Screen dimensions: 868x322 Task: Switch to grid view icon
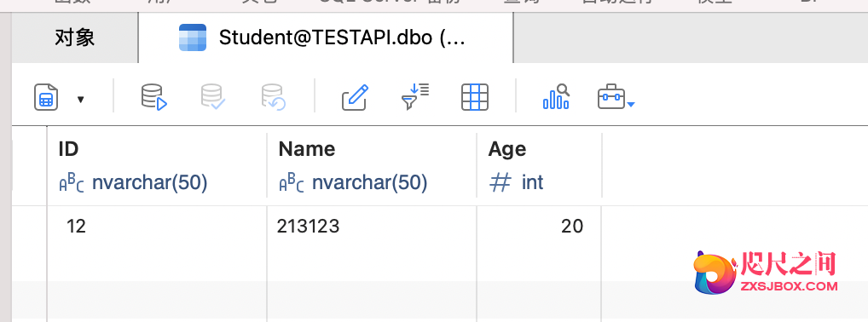(475, 97)
